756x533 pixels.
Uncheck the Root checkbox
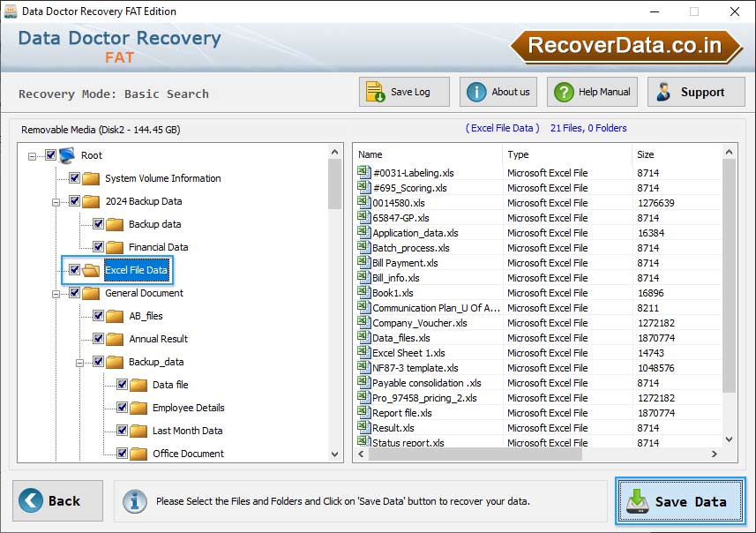(x=50, y=154)
